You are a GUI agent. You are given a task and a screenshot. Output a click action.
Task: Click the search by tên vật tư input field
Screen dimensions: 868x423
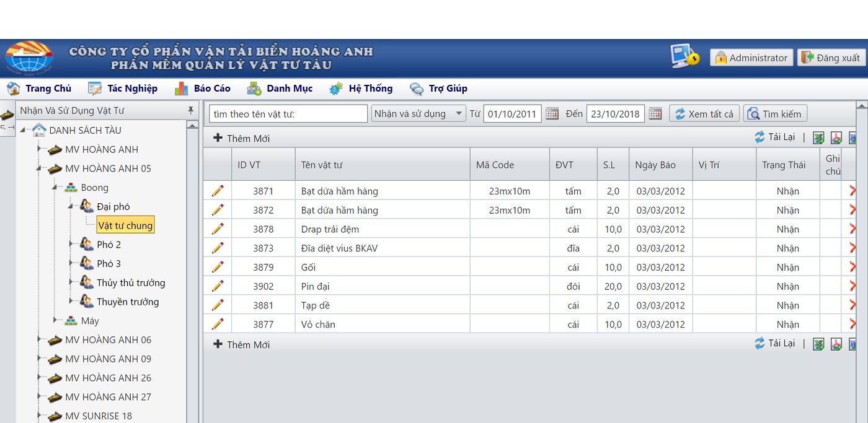[288, 114]
